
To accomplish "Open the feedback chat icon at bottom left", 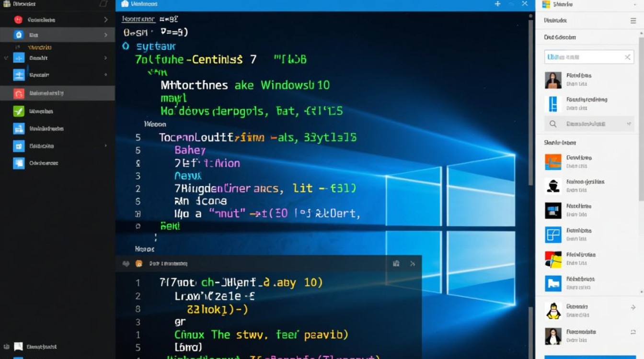I will coord(18,346).
